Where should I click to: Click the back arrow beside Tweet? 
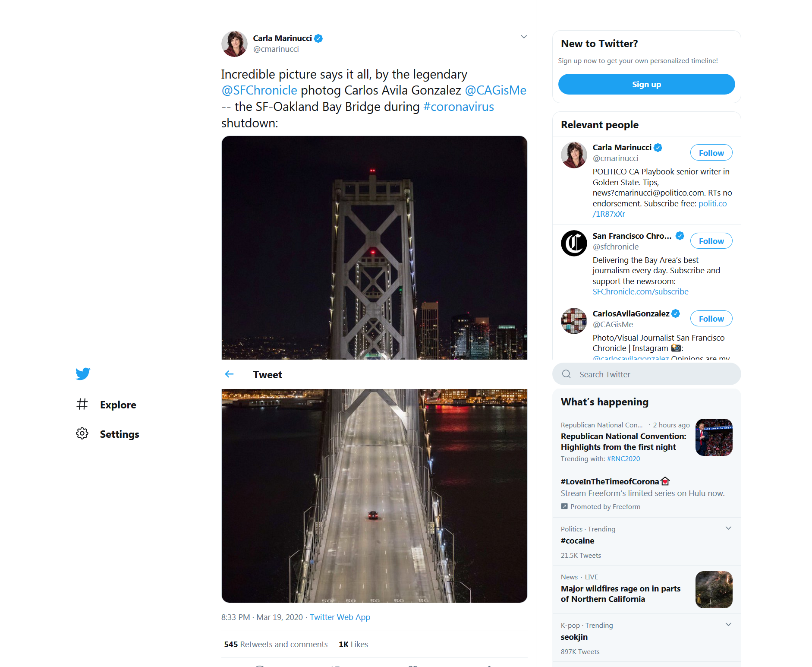click(230, 374)
